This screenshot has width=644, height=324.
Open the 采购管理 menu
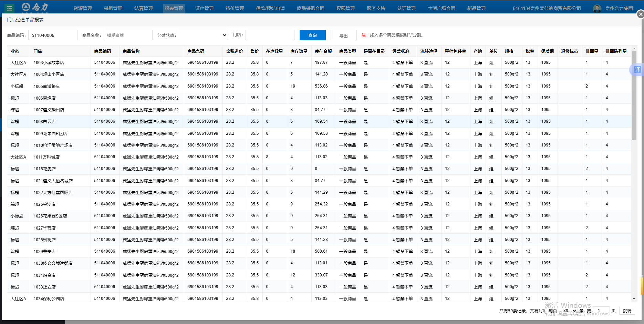[x=113, y=8]
